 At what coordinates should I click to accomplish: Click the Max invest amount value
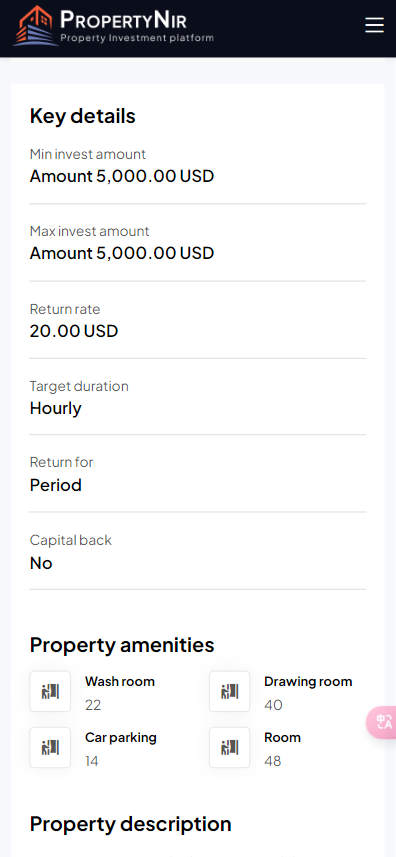click(x=122, y=254)
